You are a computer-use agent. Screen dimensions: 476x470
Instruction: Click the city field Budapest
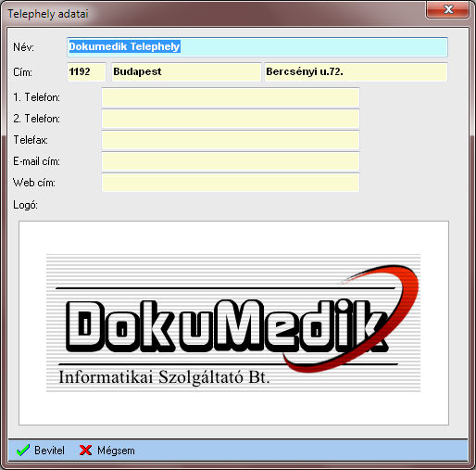pos(186,72)
